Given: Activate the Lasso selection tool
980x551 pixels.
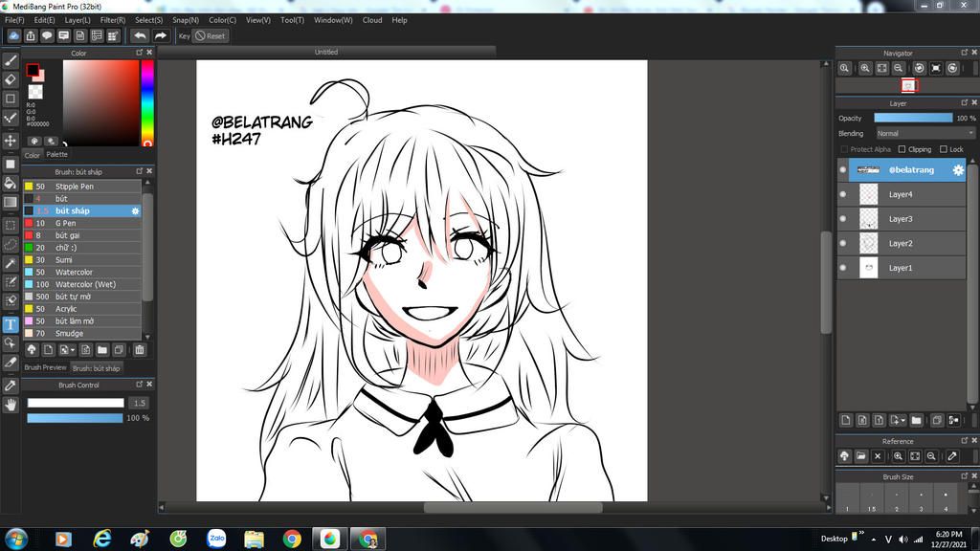Looking at the screenshot, I should click(10, 244).
